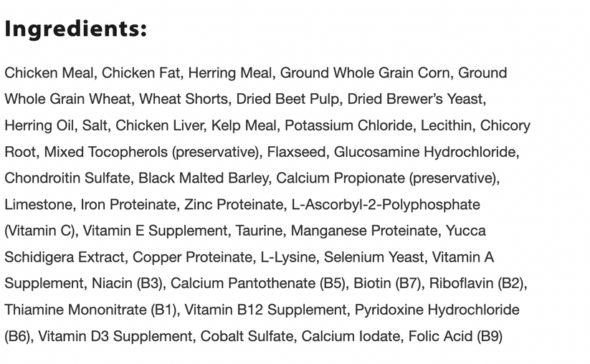The height and width of the screenshot is (364, 590).
Task: Click on Glucosamine Hydrochloride
Action: coord(425,152)
